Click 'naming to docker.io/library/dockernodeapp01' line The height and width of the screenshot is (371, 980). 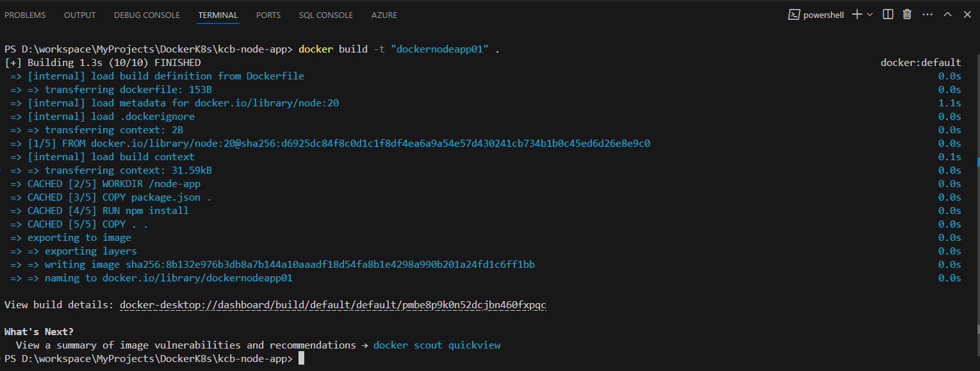(151, 278)
